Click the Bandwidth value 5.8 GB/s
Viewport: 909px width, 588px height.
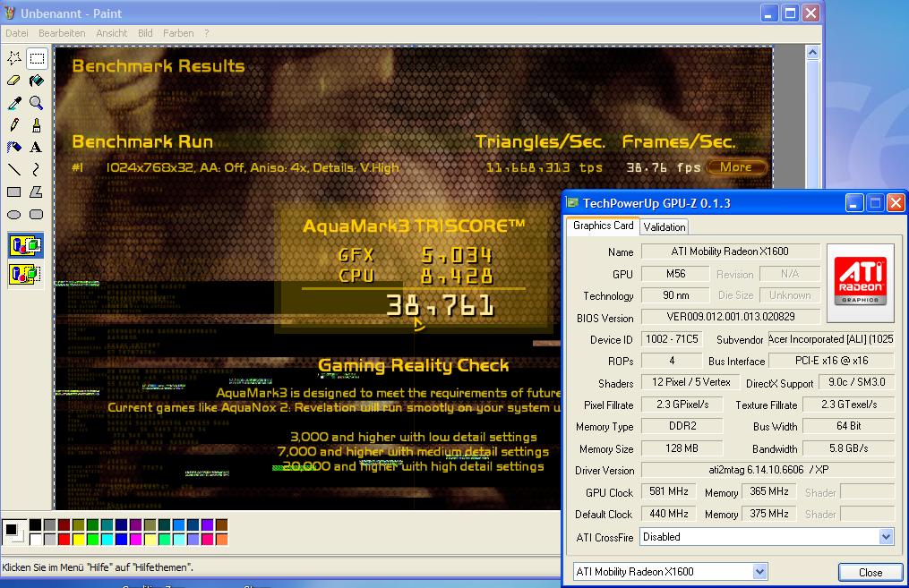848,448
